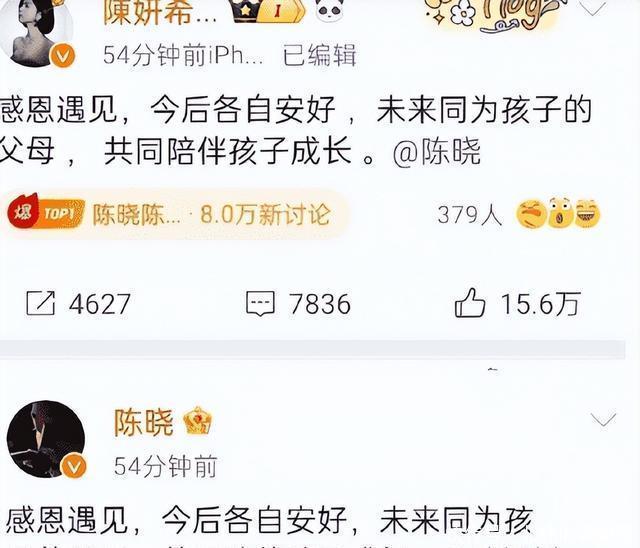Open 陈晓's profile via username
The image size is (640, 548).
[144, 422]
